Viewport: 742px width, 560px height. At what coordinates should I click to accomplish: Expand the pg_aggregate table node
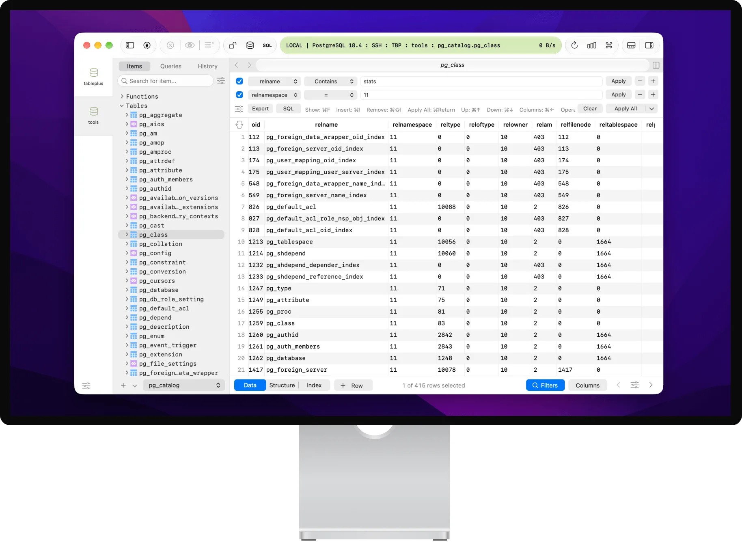point(127,115)
